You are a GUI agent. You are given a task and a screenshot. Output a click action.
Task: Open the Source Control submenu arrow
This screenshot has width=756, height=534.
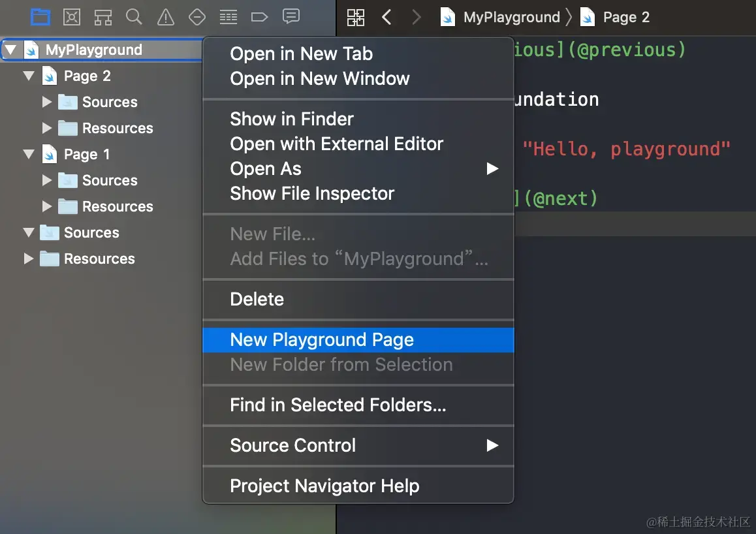(x=492, y=445)
